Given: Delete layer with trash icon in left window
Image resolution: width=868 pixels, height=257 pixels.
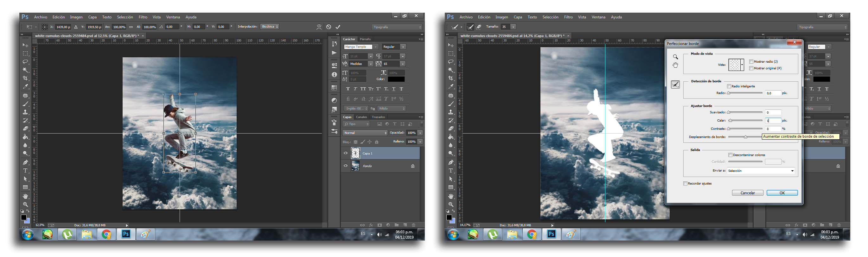Looking at the screenshot, I should (413, 225).
